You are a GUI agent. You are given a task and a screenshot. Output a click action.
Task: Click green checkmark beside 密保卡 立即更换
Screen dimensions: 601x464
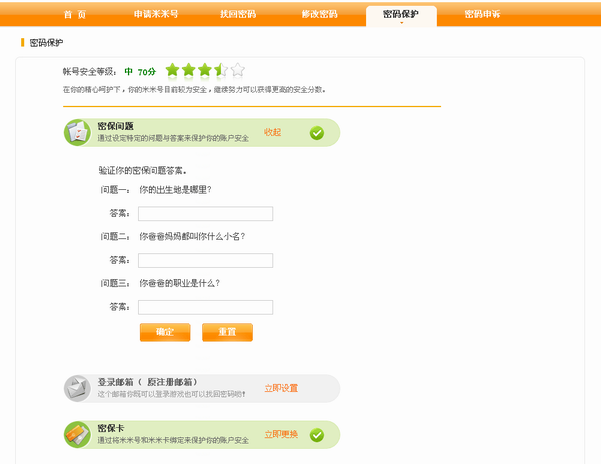(x=317, y=435)
